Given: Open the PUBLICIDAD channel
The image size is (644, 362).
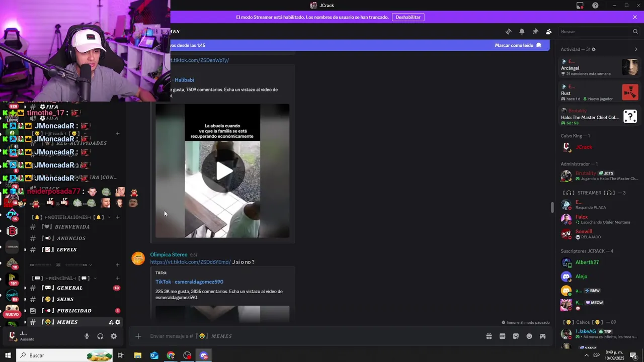Looking at the screenshot, I should 74,311.
